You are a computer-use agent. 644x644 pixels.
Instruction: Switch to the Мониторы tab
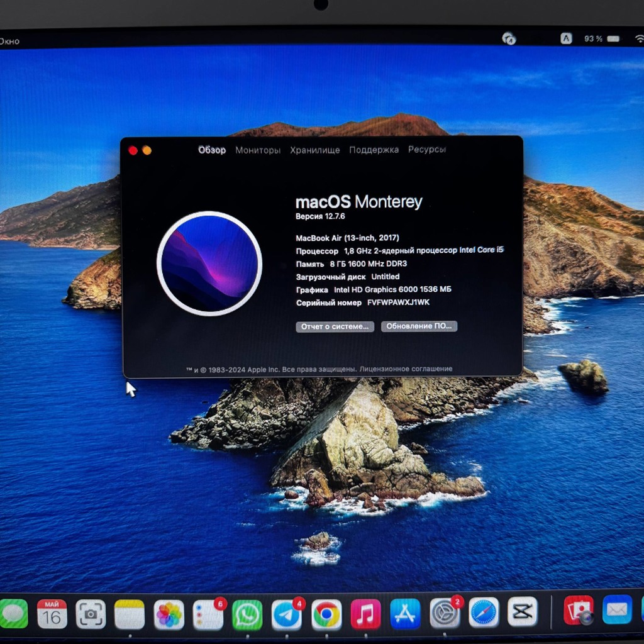click(258, 150)
